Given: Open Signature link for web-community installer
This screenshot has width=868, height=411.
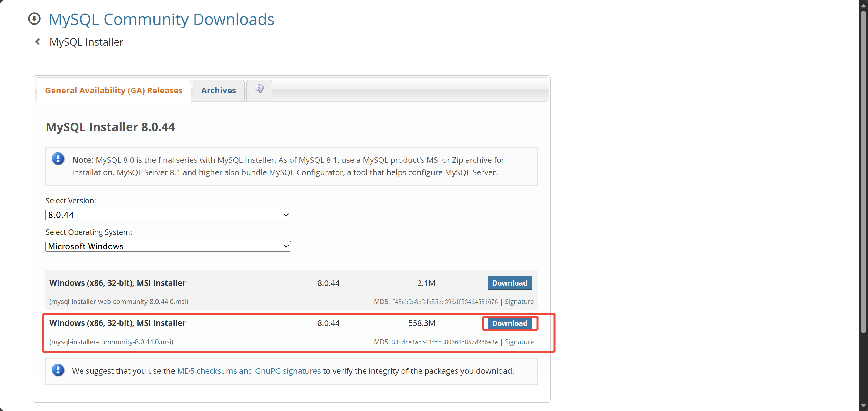Looking at the screenshot, I should (519, 302).
